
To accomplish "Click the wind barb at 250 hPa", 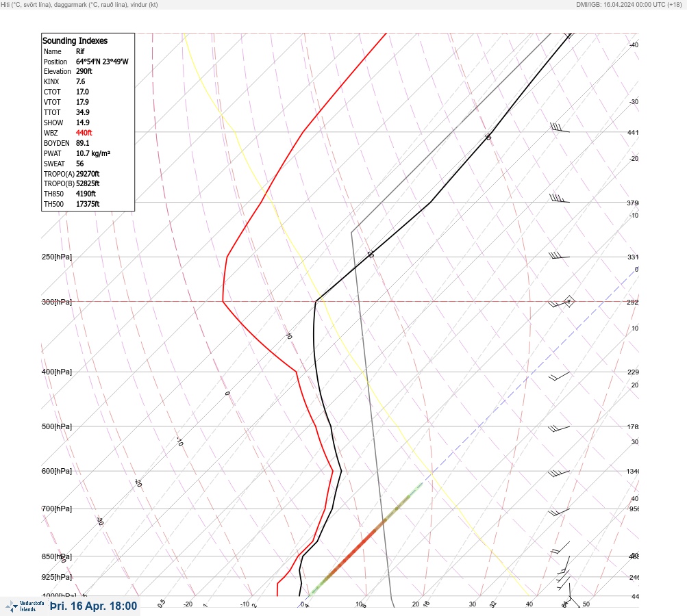I will click(559, 256).
